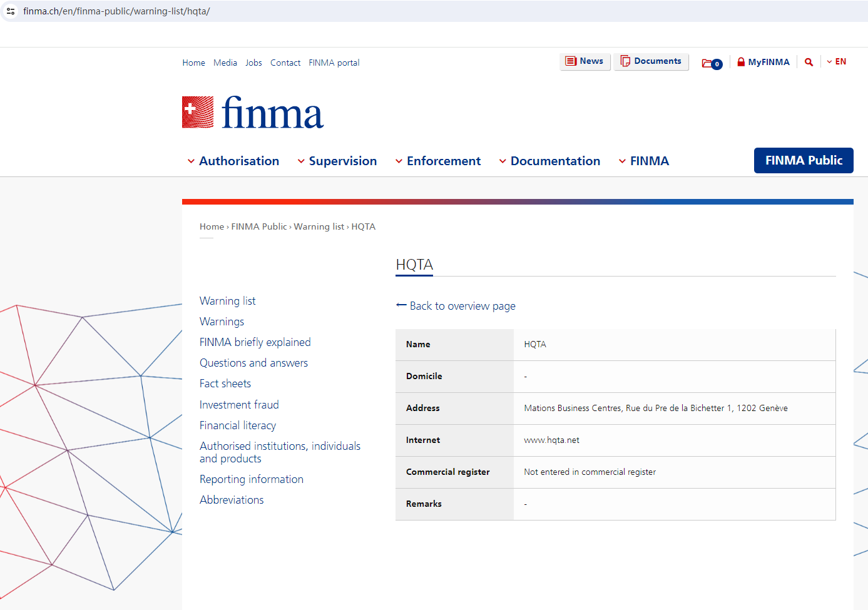This screenshot has width=868, height=610.
Task: Open the FINMA Public section button
Action: coord(804,160)
